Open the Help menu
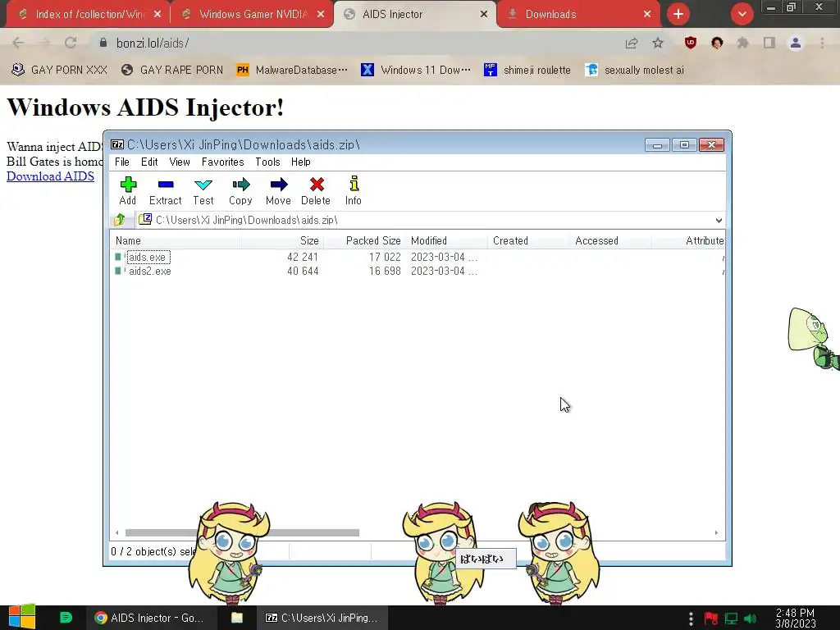 coord(301,162)
